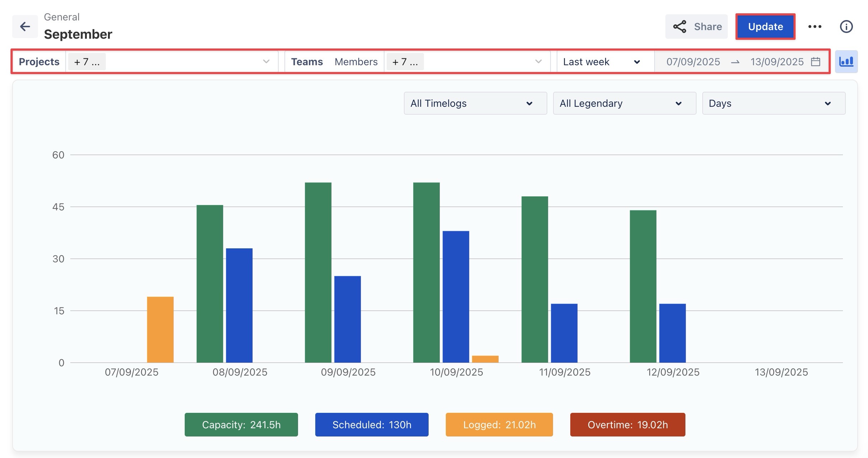Open the Days grouping dropdown

click(773, 103)
